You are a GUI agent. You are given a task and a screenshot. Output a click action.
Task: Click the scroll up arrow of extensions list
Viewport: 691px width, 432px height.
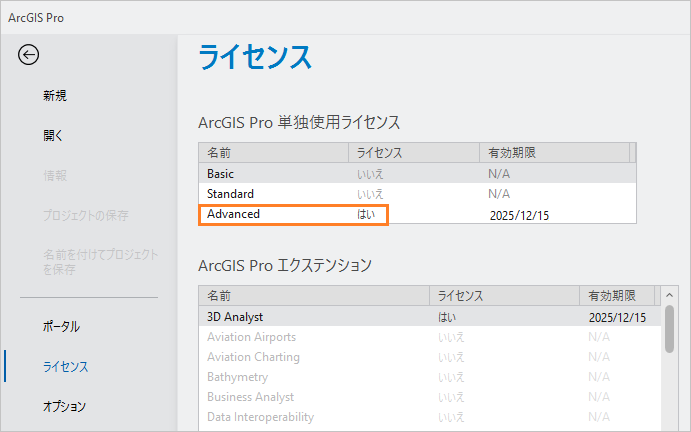tap(669, 295)
